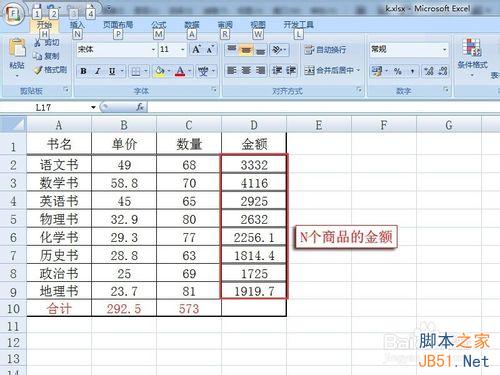Click decrease decimal icon
500x375 pixels.
[x=442, y=71]
